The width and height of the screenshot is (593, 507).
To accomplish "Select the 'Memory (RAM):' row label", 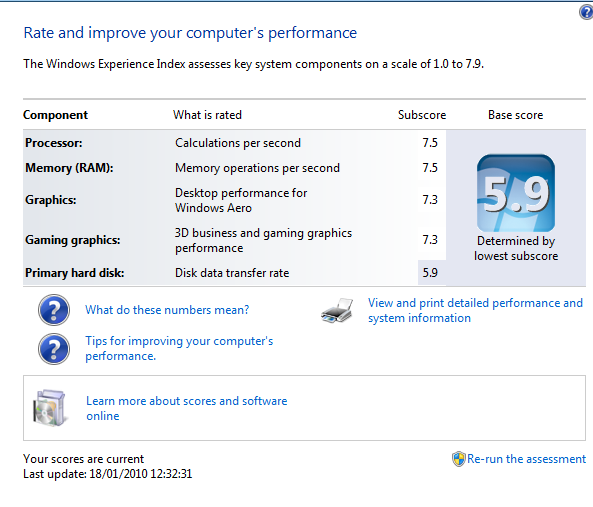I will coord(69,168).
